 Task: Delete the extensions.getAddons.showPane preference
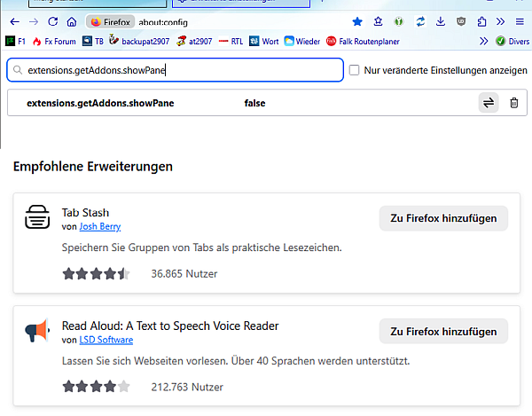[x=514, y=104]
